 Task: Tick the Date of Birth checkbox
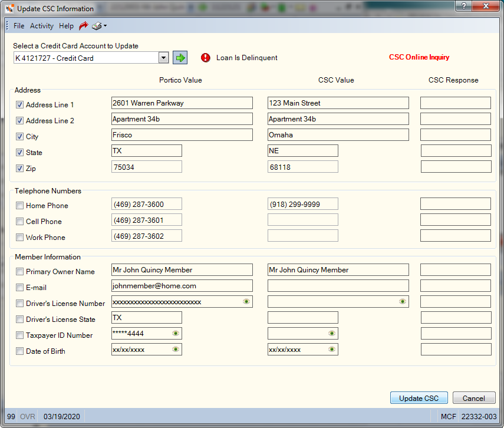(19, 351)
